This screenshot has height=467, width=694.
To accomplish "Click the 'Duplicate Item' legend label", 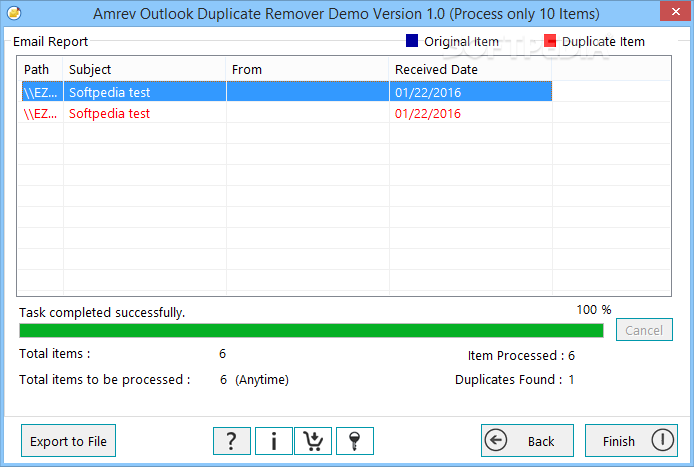I will [603, 41].
